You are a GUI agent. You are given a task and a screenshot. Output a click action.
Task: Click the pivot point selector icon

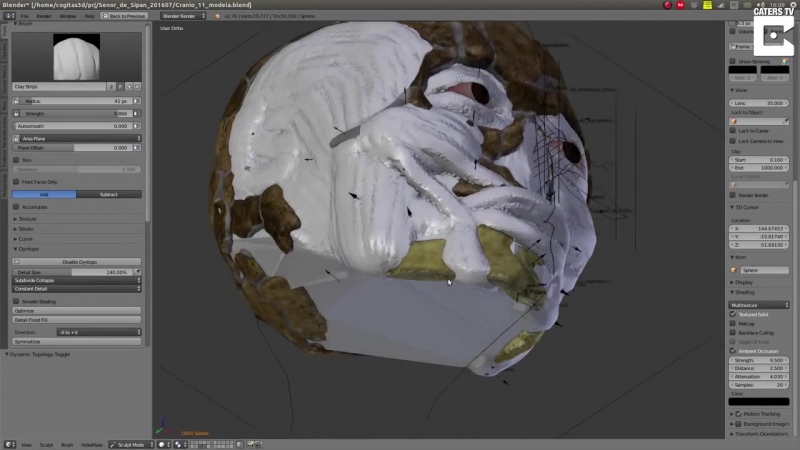181,445
